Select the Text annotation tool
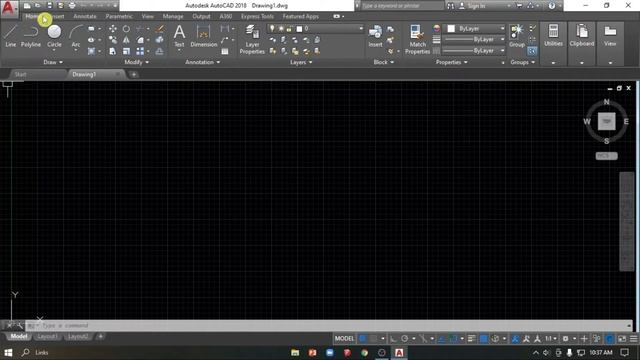The height and width of the screenshot is (360, 640). click(x=179, y=36)
